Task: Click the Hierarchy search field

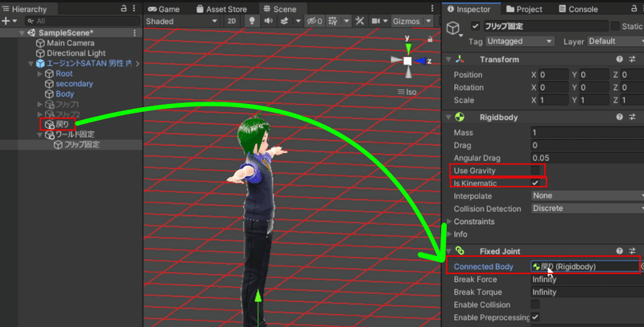Action: pyautogui.click(x=83, y=21)
